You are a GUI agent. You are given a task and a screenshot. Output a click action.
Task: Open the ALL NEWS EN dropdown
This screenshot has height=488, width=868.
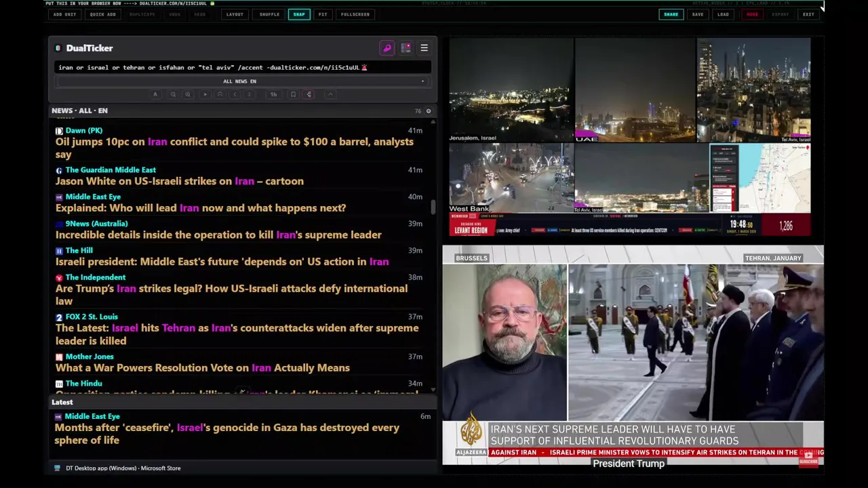point(242,81)
